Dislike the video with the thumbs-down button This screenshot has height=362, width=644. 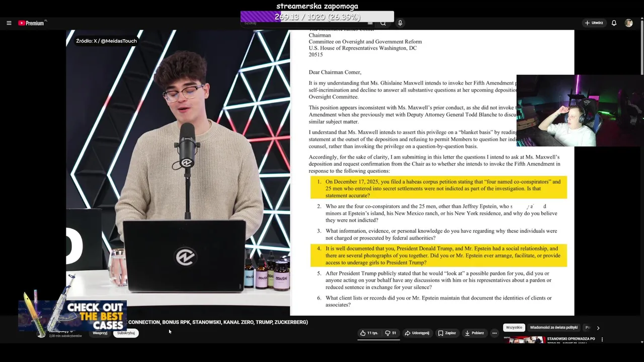390,333
